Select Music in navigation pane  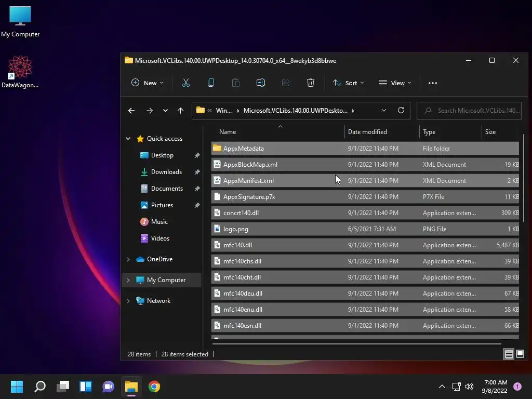point(159,221)
